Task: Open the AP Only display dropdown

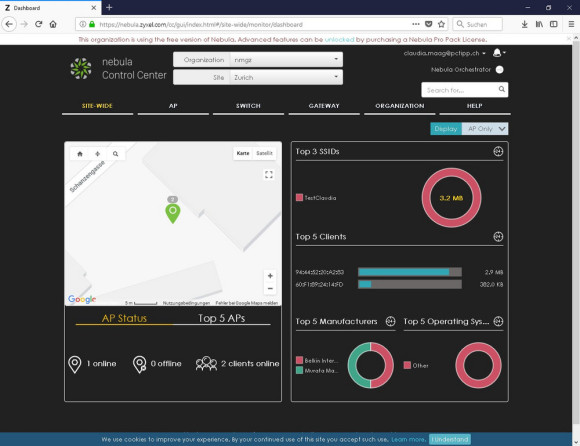Action: pyautogui.click(x=485, y=129)
